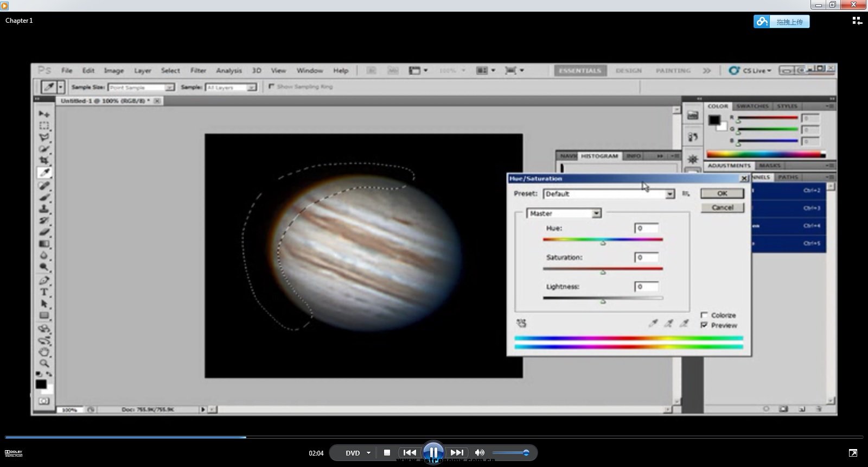This screenshot has height=467, width=868.
Task: Toggle the Preview checkbox
Action: pyautogui.click(x=704, y=325)
